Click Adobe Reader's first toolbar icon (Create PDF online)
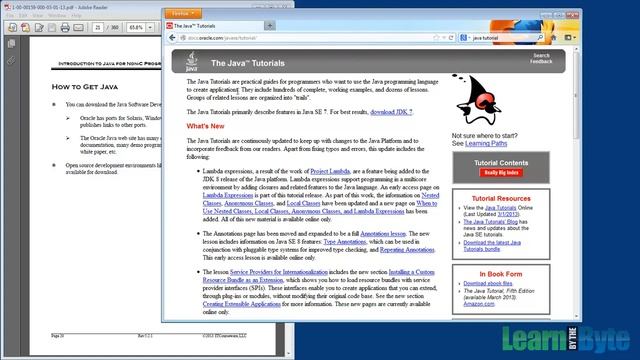Screen dimensions: 640x360 (x=13, y=27)
